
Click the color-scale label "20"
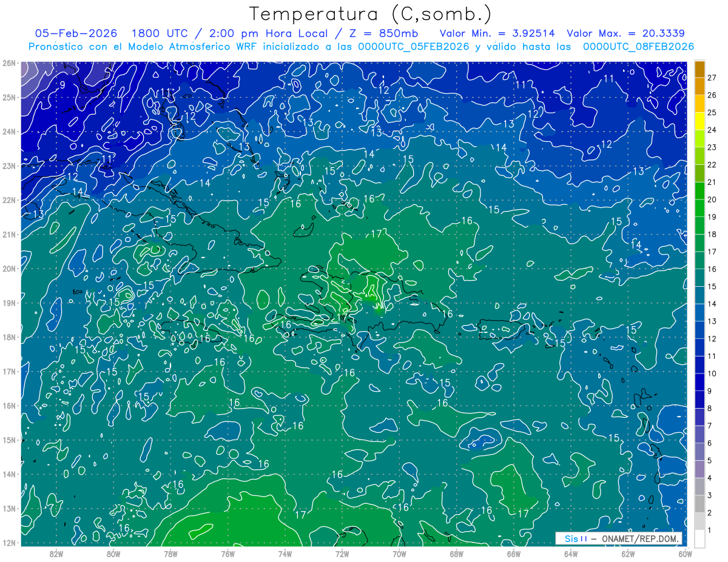pos(712,199)
